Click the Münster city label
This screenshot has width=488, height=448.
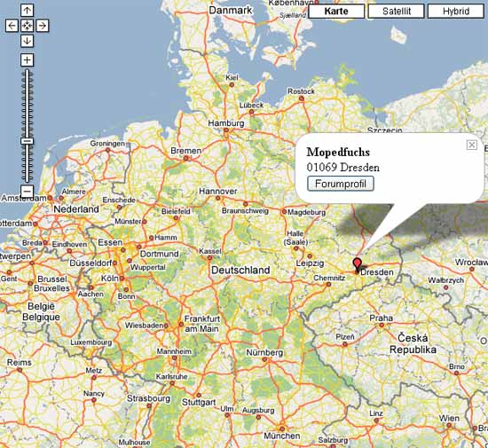click(128, 221)
